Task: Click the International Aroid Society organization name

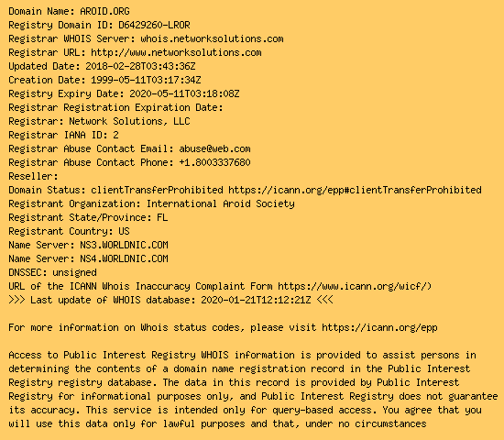Action: click(221, 203)
